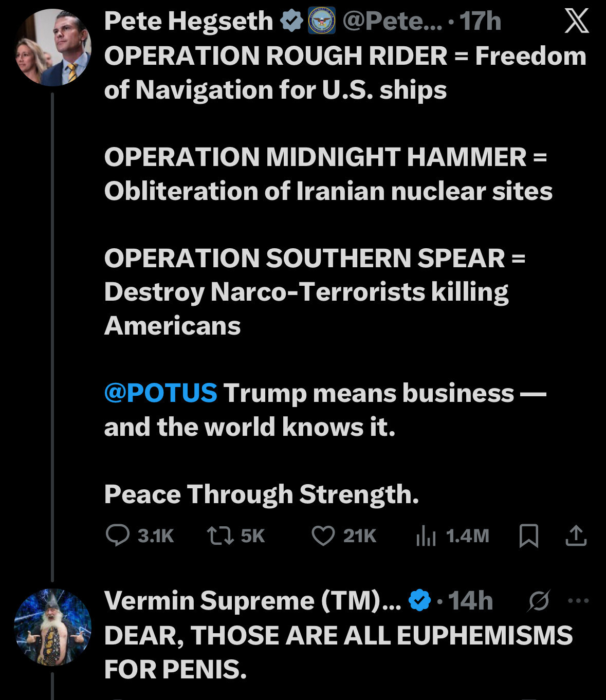This screenshot has height=700, width=606.
Task: Tap the share icon under the tweet
Action: [576, 536]
